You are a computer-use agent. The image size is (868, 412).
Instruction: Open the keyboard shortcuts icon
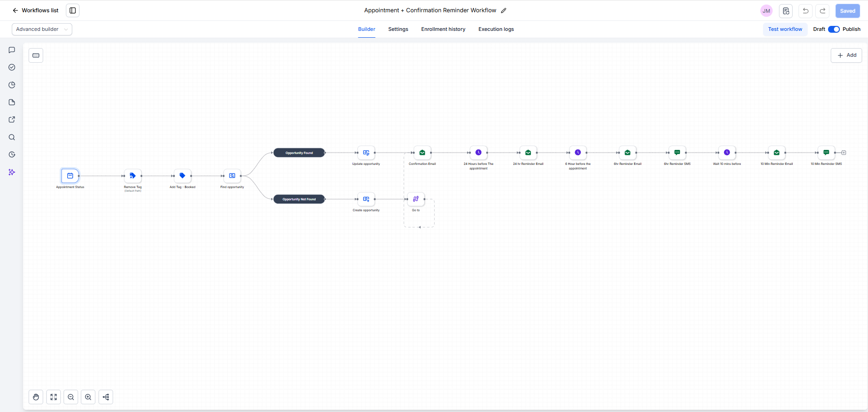point(36,55)
